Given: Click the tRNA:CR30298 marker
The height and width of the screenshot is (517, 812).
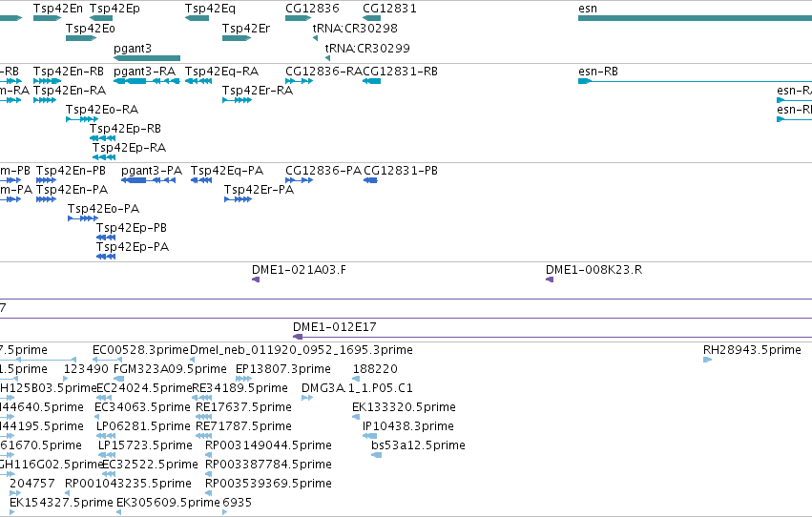Looking at the screenshot, I should tap(315, 38).
